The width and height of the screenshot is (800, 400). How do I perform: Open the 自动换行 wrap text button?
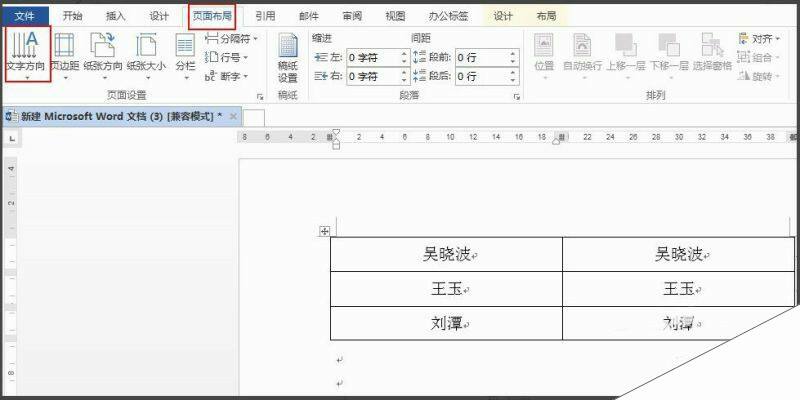pos(583,56)
